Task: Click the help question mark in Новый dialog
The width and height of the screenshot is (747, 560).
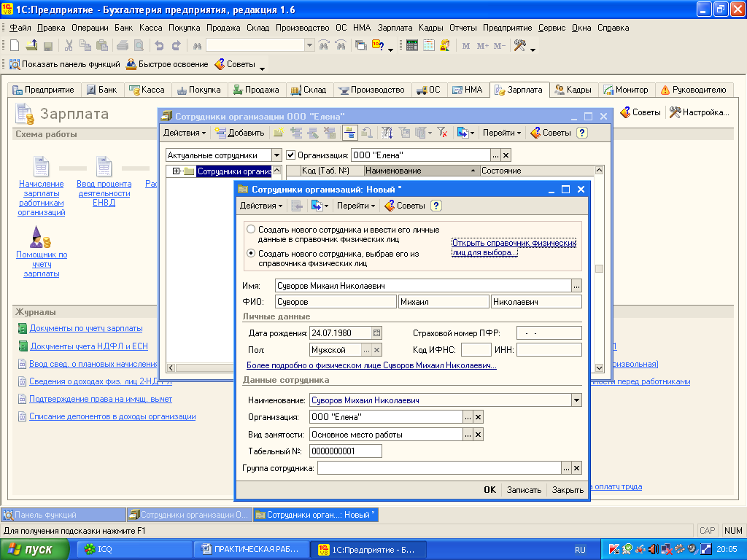Action: point(436,206)
